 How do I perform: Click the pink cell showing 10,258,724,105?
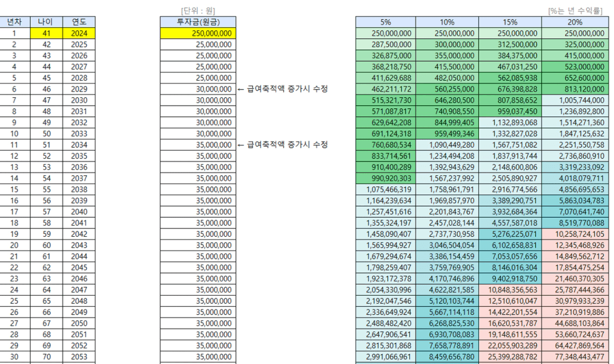(574, 235)
